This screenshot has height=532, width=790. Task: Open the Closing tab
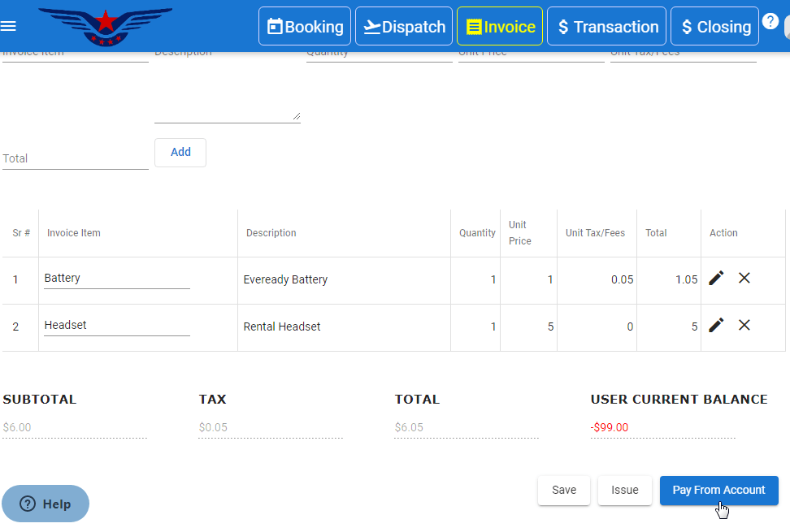pos(715,26)
